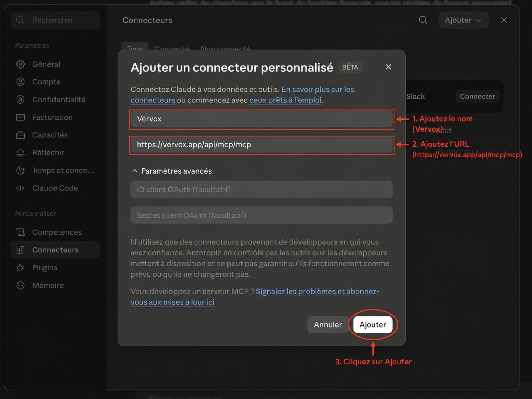The image size is (532, 399).
Task: Open Mémoire icon in sidebar
Action: (20, 285)
